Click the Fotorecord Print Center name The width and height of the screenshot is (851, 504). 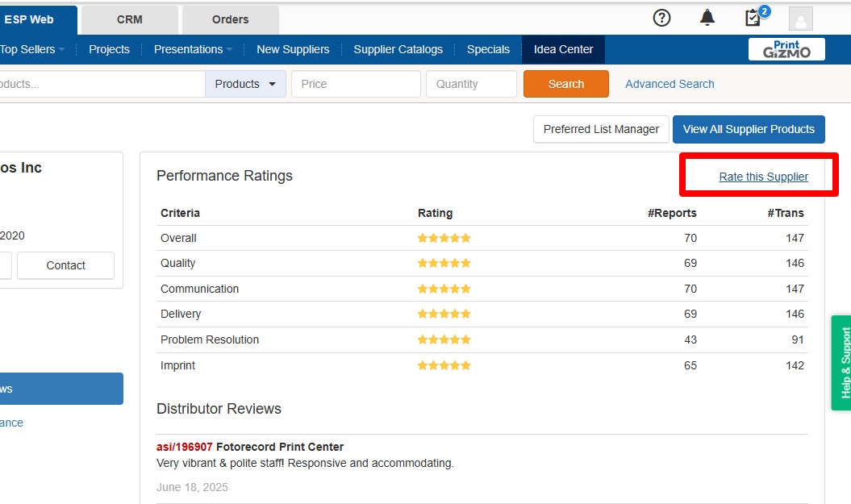pos(280,447)
